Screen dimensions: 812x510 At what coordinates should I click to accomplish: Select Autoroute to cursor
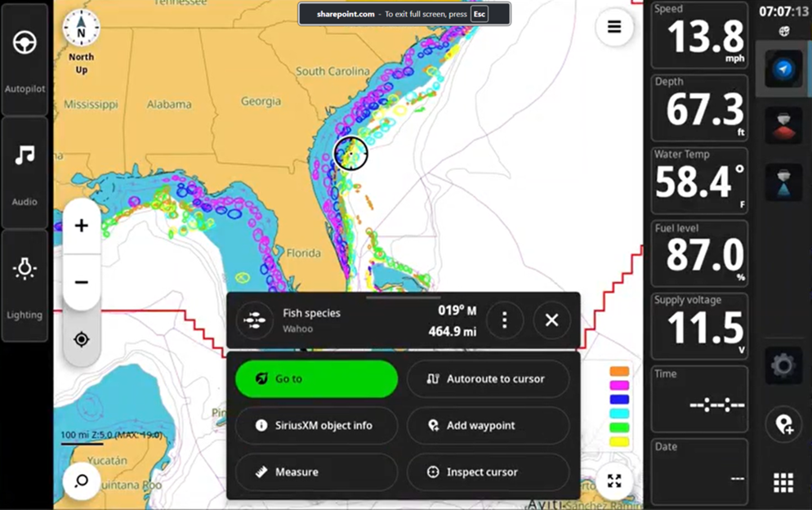pyautogui.click(x=488, y=379)
